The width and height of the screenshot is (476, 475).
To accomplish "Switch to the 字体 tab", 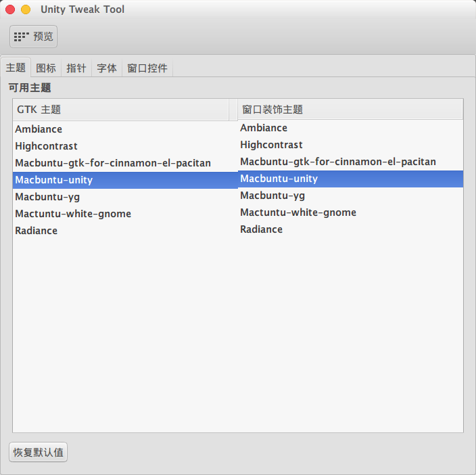I will [107, 68].
